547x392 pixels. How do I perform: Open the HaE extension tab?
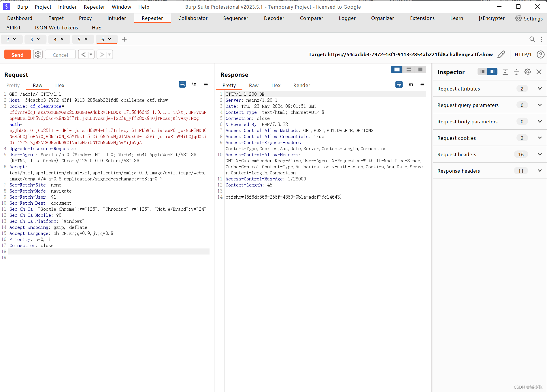click(96, 28)
